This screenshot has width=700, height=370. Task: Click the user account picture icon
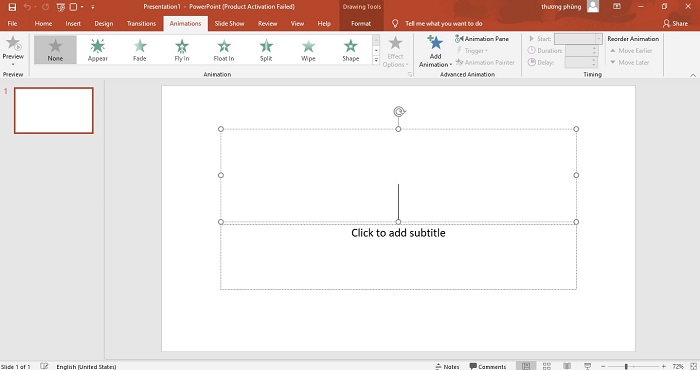(x=593, y=6)
